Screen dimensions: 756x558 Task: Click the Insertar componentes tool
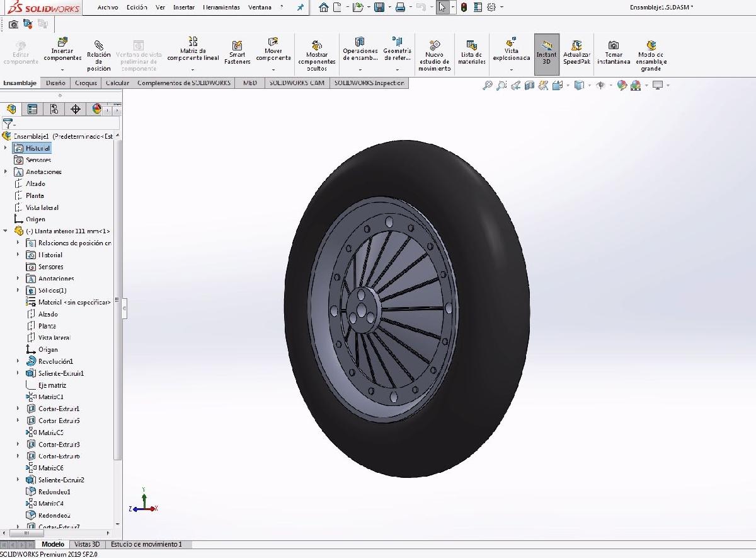pyautogui.click(x=62, y=50)
